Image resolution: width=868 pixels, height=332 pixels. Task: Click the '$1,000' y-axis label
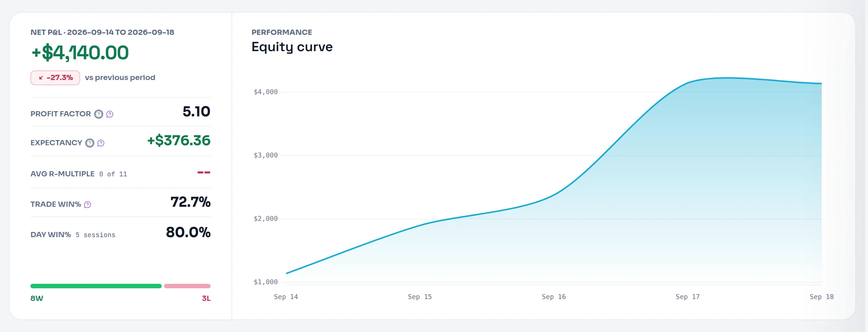(x=266, y=282)
